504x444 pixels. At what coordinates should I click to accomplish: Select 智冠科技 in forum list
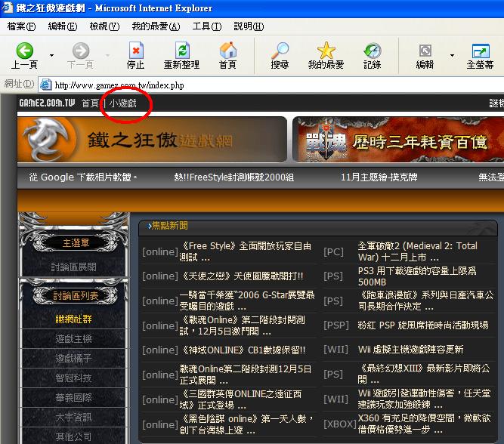(x=73, y=378)
